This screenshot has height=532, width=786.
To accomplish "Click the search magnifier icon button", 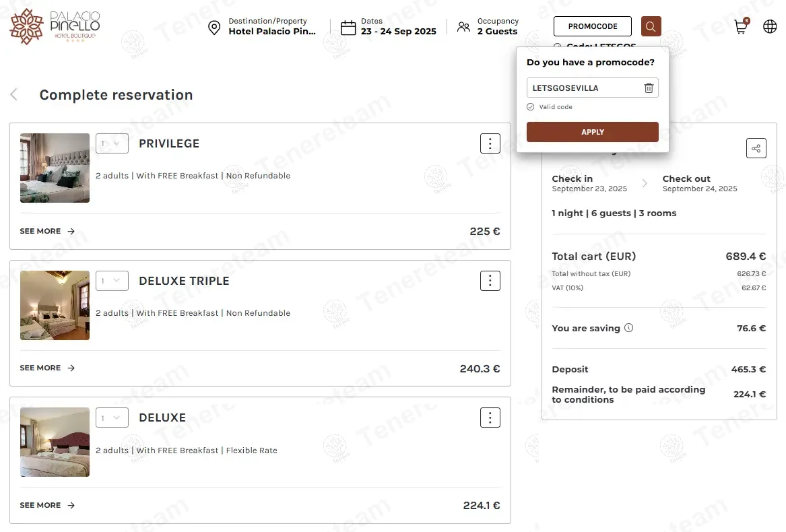I will 651,26.
